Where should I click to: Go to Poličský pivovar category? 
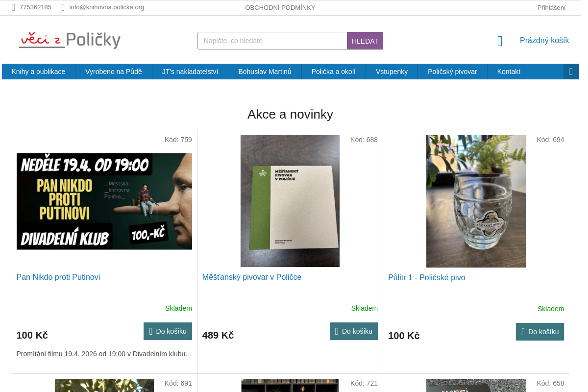tap(452, 72)
